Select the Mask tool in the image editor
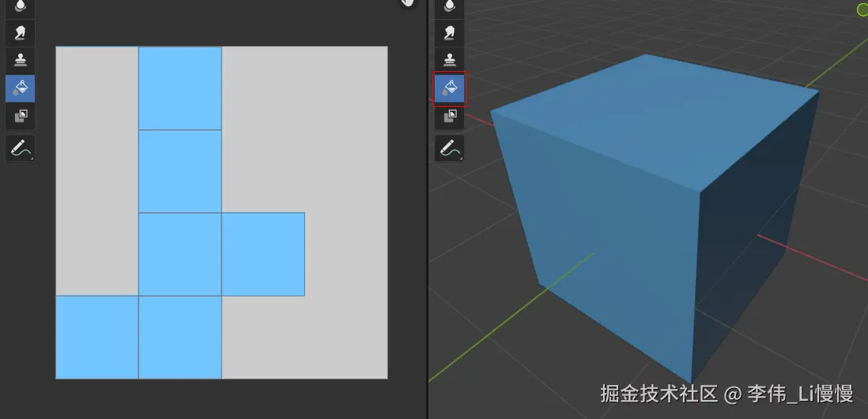 pyautogui.click(x=20, y=116)
